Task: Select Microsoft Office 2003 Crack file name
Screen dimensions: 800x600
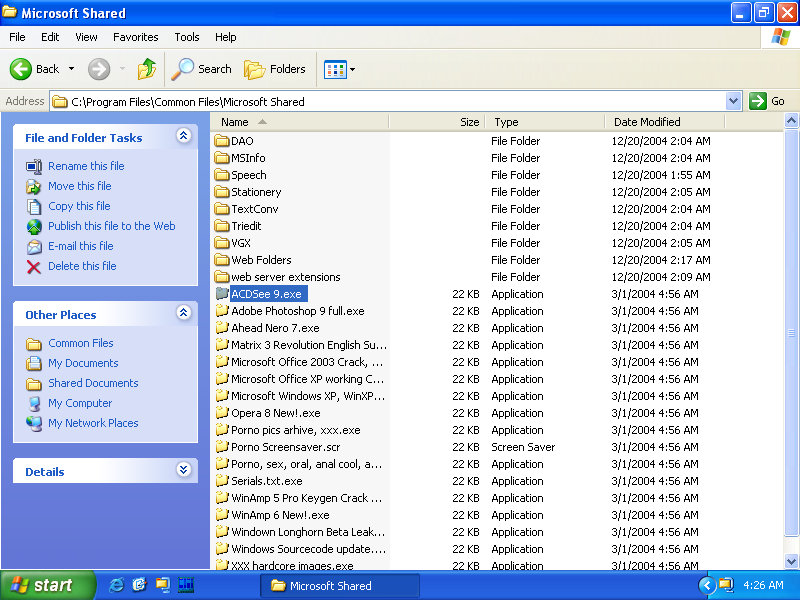Action: pos(307,362)
